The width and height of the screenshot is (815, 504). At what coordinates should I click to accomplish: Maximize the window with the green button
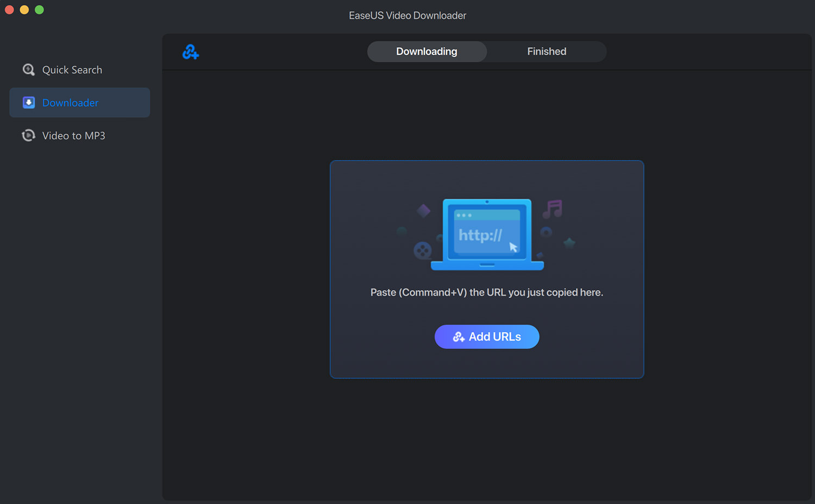39,10
